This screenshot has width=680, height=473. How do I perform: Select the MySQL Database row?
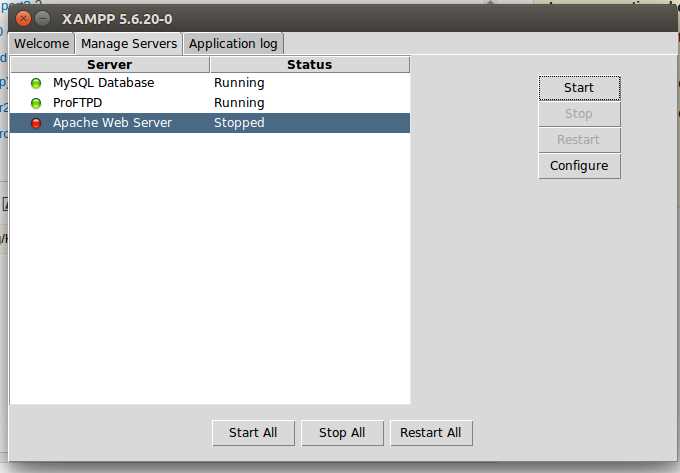(210, 83)
